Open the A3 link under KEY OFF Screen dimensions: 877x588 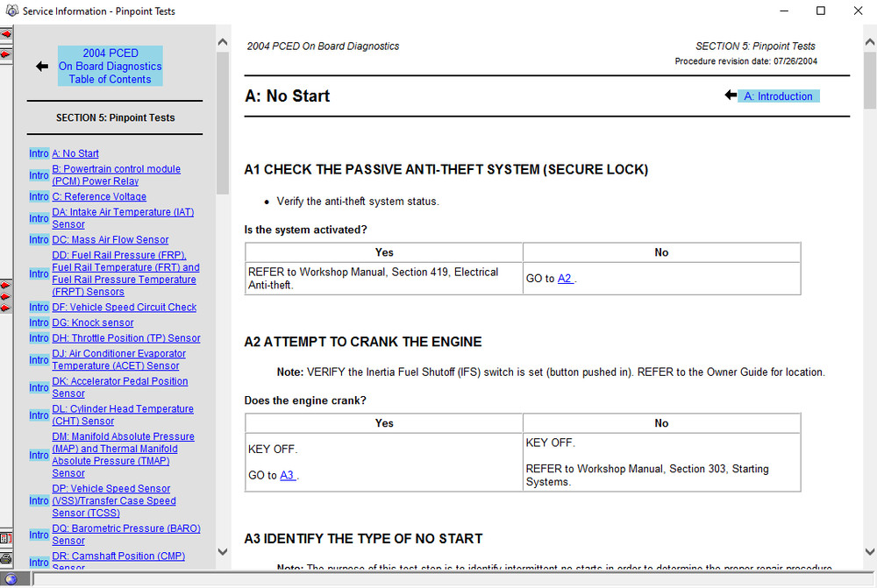pos(287,474)
